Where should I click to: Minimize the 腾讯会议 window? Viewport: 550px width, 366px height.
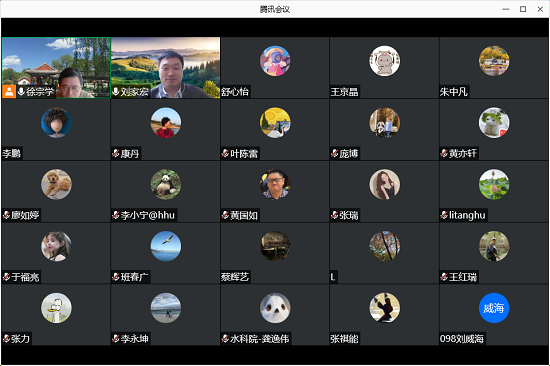tap(506, 9)
